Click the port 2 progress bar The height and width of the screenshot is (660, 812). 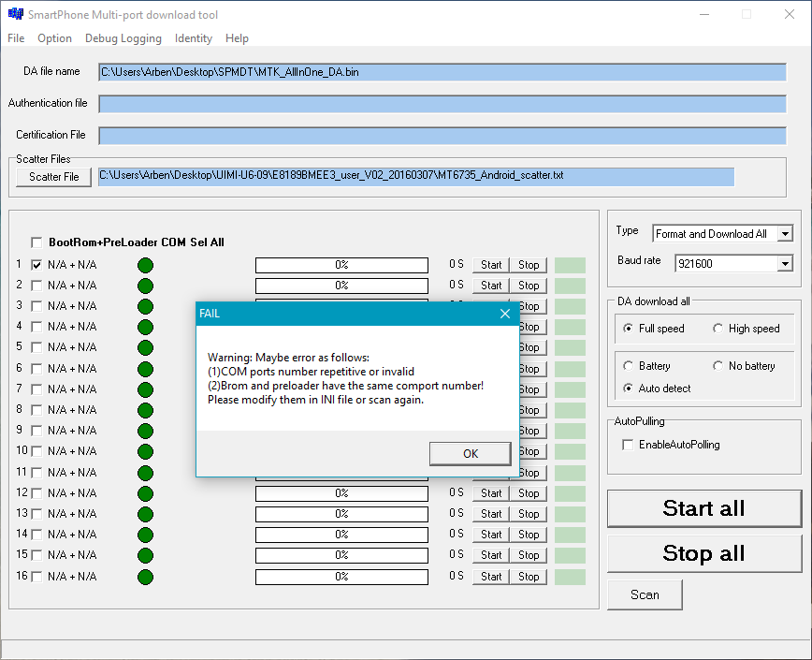341,286
